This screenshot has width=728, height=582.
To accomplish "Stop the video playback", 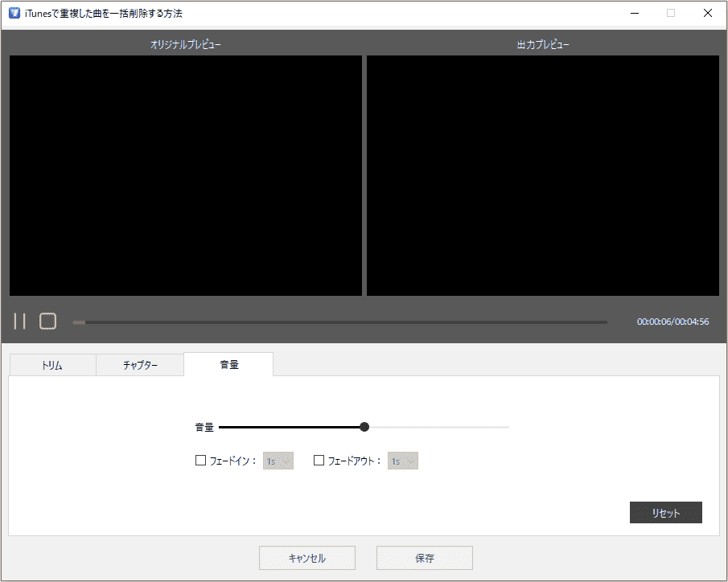I will pyautogui.click(x=47, y=321).
